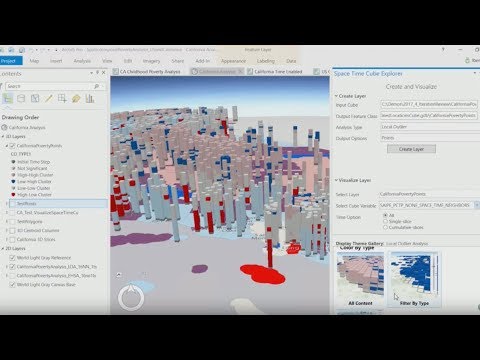Close the Contents pane
Image resolution: width=480 pixels, height=360 pixels.
(x=104, y=73)
